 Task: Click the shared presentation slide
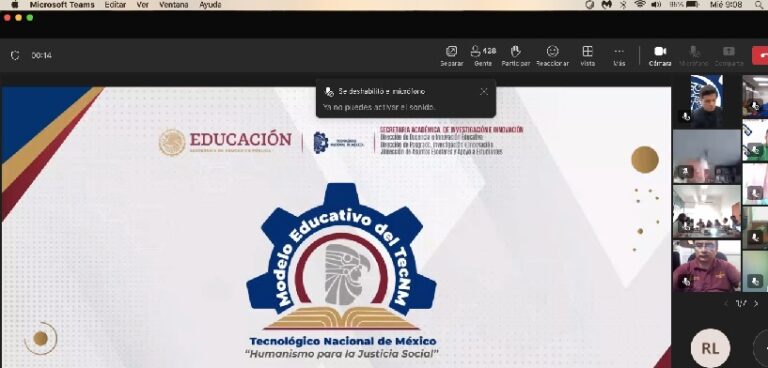click(x=336, y=227)
